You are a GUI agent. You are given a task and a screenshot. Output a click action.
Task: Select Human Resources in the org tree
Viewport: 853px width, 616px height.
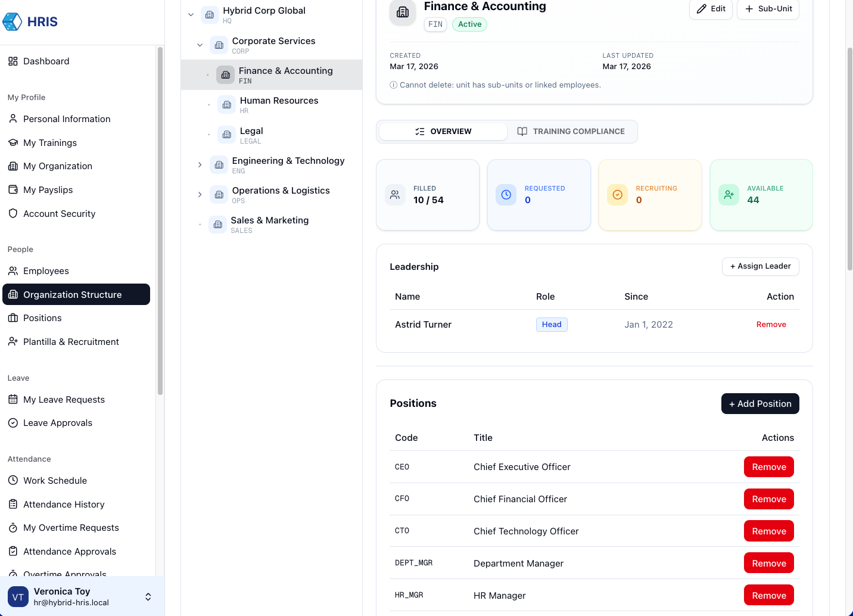pyautogui.click(x=279, y=105)
